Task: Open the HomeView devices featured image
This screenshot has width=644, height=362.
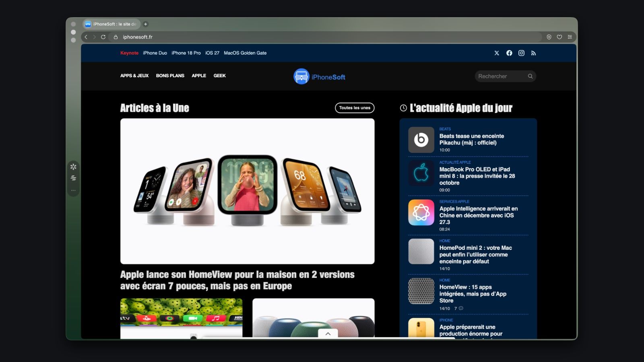Action: click(247, 191)
